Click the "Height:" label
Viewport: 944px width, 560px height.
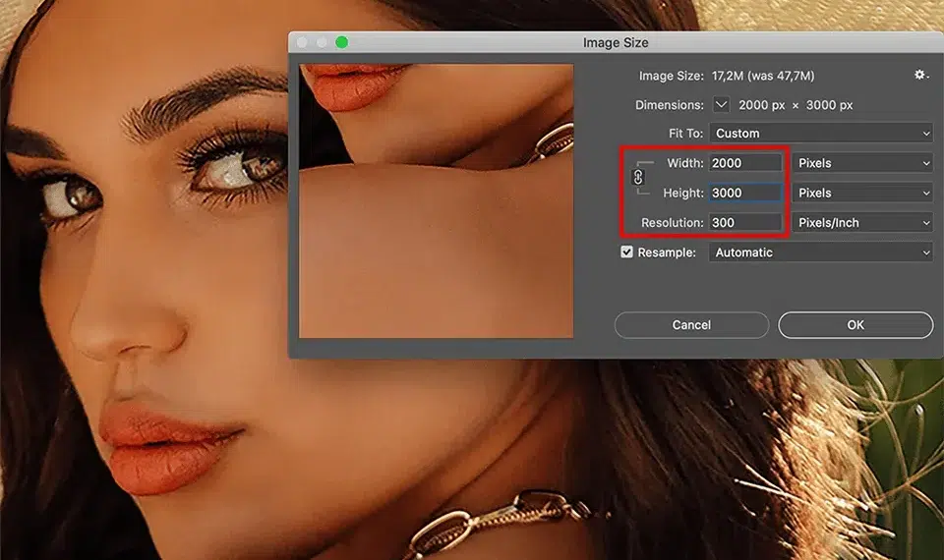pyautogui.click(x=682, y=194)
